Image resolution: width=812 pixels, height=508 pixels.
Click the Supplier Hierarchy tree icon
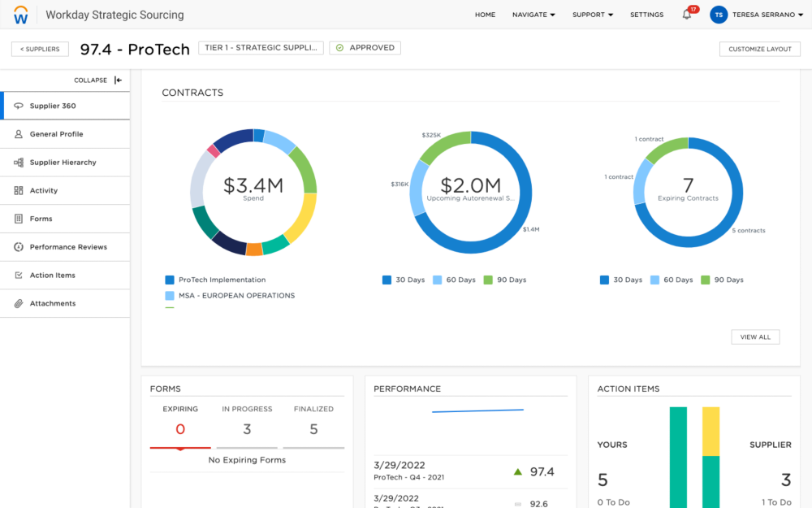pos(19,163)
